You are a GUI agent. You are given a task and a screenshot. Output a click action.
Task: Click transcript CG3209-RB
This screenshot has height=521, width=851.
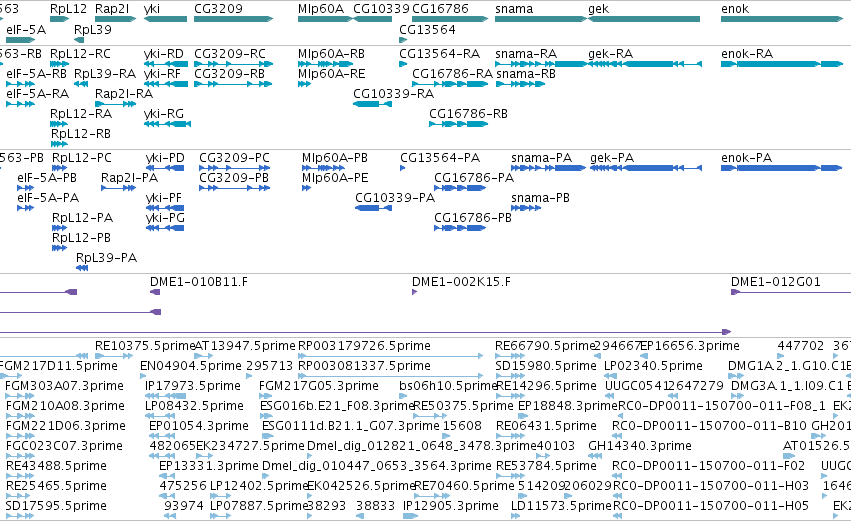(x=233, y=84)
